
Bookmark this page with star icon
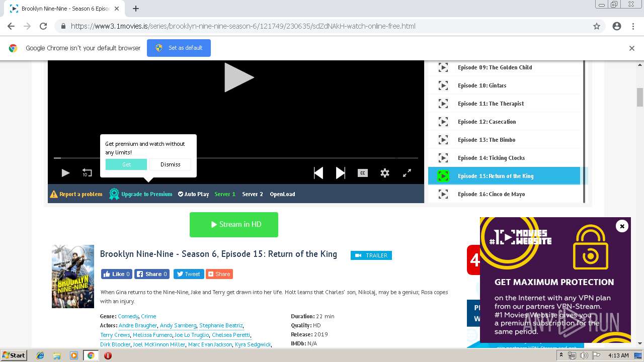[597, 26]
